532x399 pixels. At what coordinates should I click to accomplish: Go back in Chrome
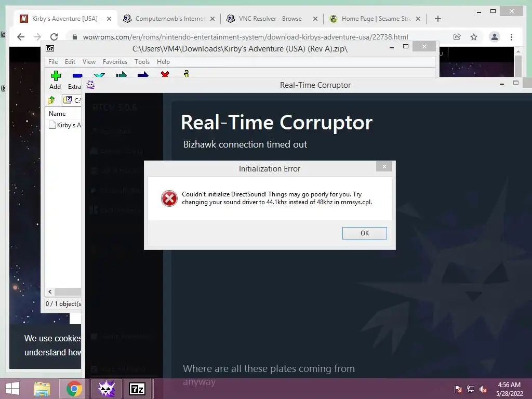pos(21,37)
